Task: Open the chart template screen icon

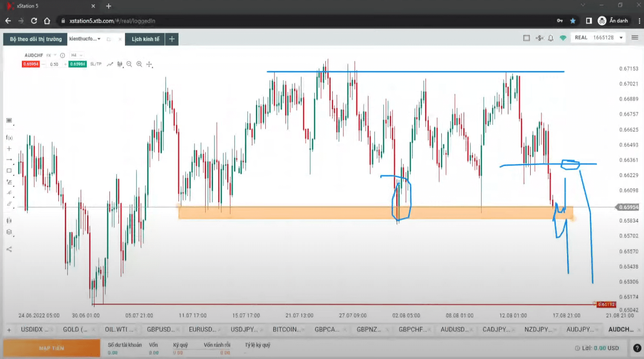Action: [x=9, y=121]
